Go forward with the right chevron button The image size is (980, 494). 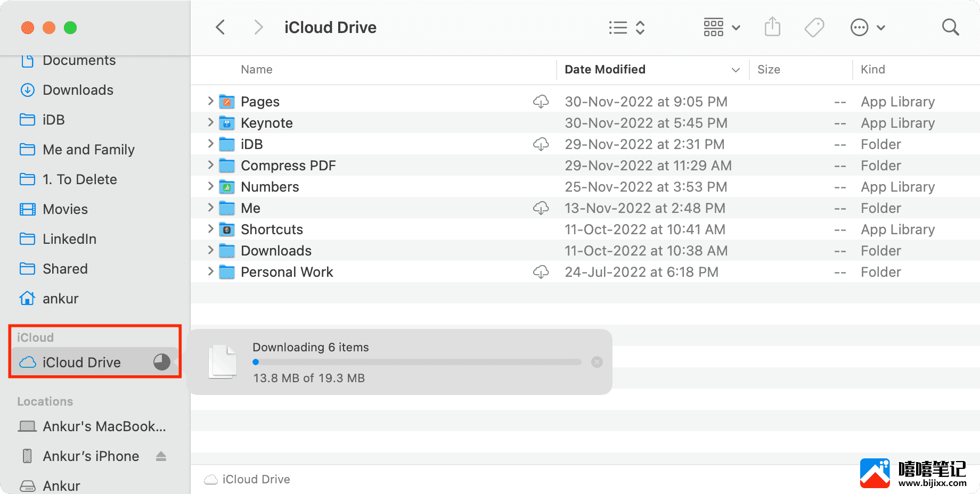(x=258, y=27)
